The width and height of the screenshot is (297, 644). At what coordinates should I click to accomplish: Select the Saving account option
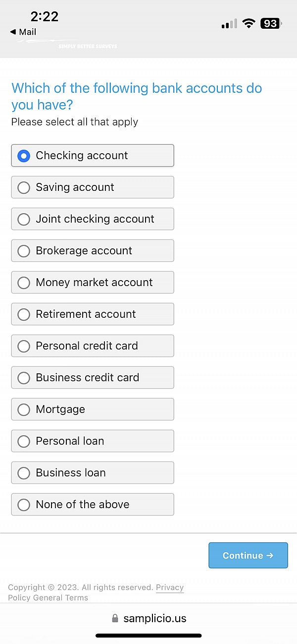[x=93, y=187]
